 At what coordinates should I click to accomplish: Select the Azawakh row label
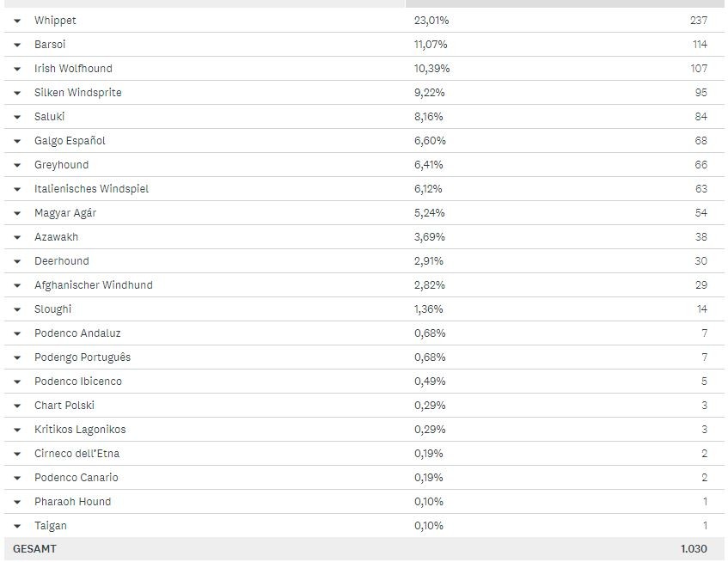[56, 237]
